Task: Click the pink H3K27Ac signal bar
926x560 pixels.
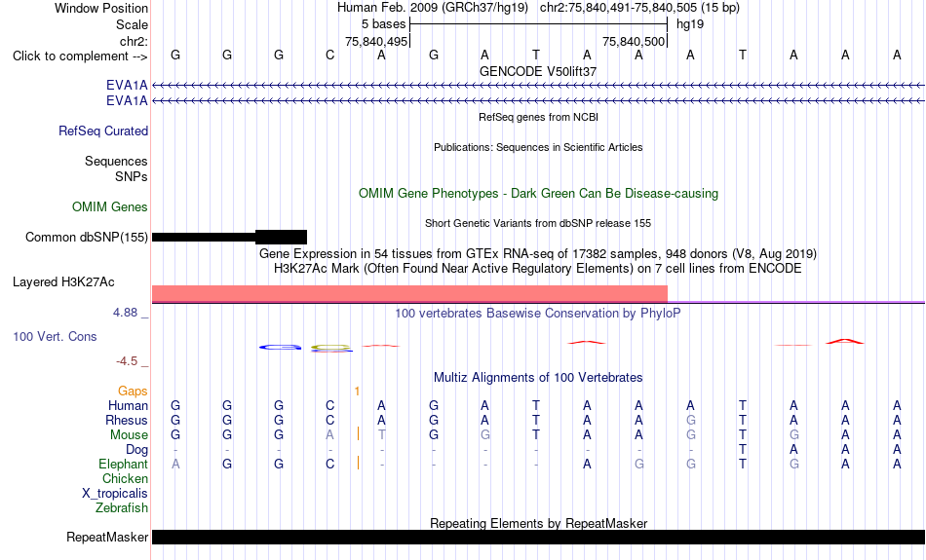Action: tap(409, 293)
